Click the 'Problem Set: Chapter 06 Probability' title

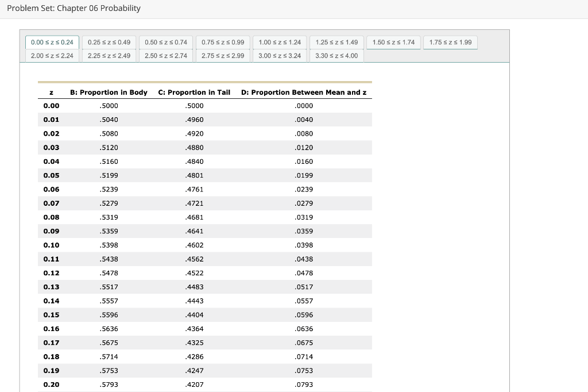75,8
